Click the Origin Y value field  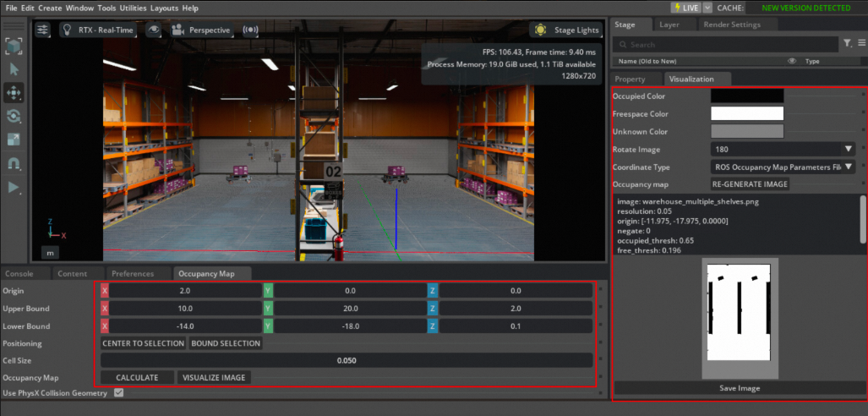(350, 291)
